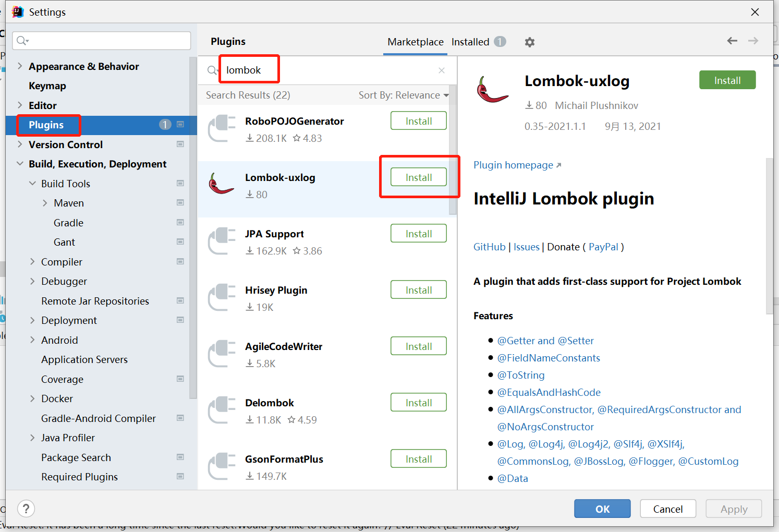Click the Apply button
The image size is (779, 532).
[x=734, y=509]
